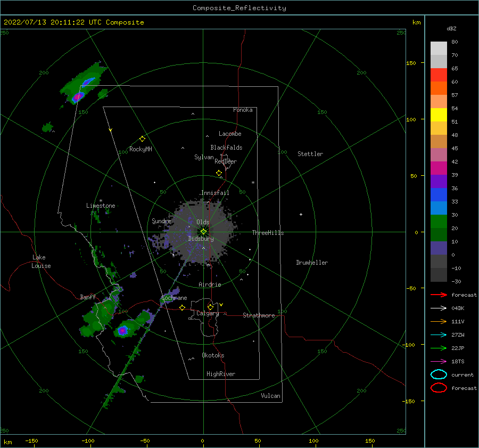Image resolution: width=479 pixels, height=448 pixels.
Task: Pick the magenta 18TS arrow icon
Action: tap(439, 362)
